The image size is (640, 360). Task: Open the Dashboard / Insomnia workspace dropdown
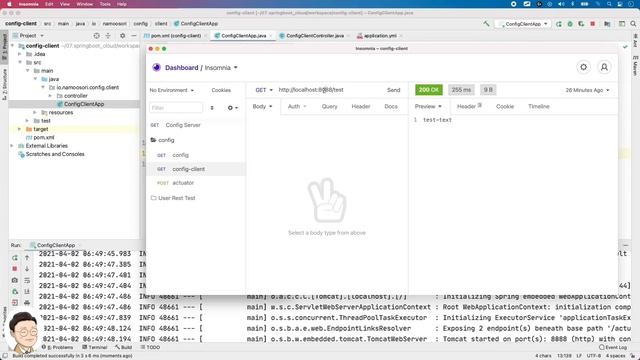[x=221, y=68]
